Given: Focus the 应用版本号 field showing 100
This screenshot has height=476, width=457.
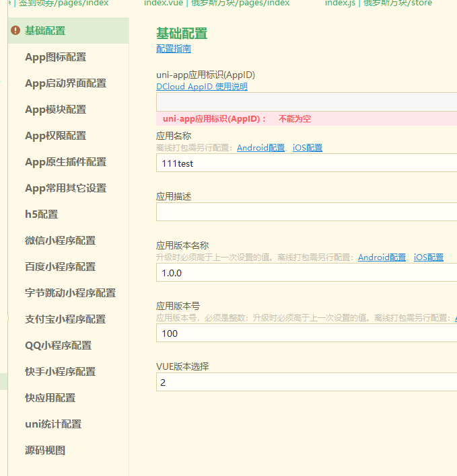Looking at the screenshot, I should pos(307,333).
